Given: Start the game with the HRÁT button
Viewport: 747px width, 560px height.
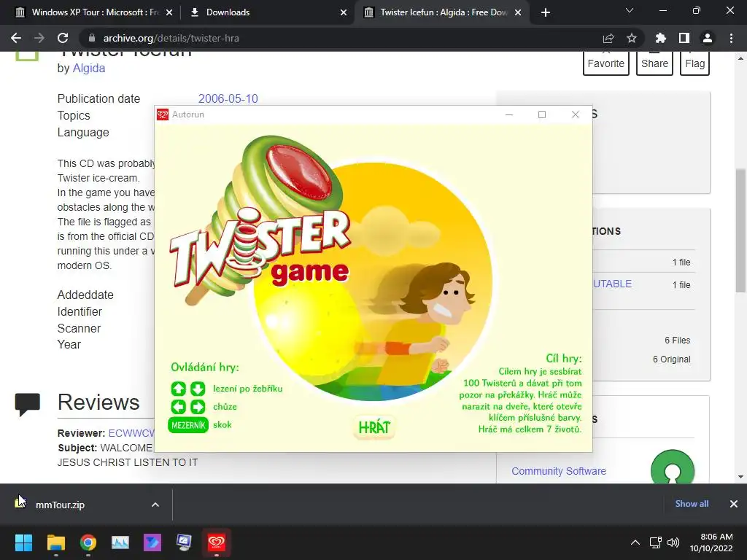Looking at the screenshot, I should click(x=374, y=427).
